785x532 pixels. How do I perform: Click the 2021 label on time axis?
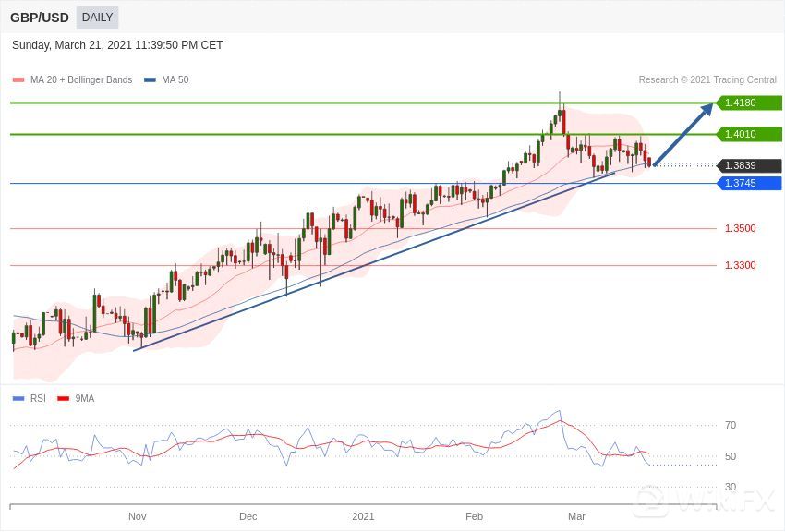pyautogui.click(x=363, y=516)
